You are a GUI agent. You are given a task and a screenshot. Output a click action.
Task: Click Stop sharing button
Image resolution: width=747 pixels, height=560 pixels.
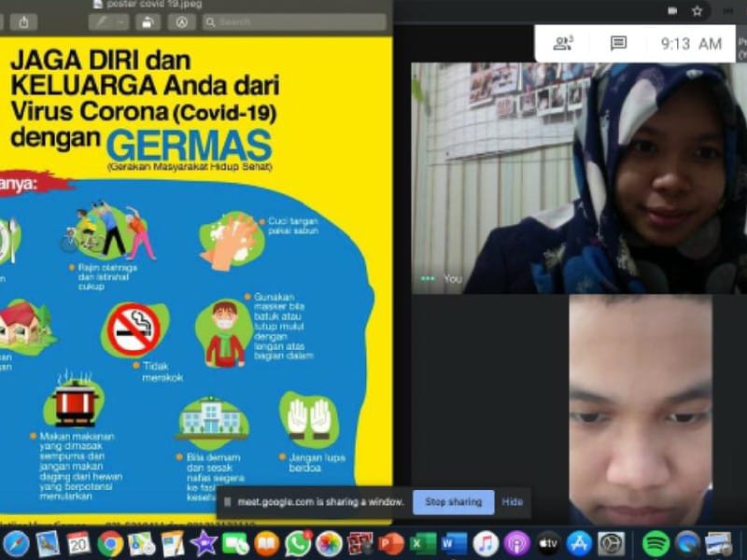[454, 501]
